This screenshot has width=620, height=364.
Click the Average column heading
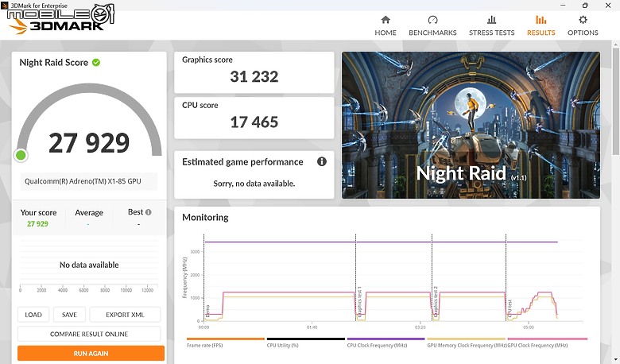pyautogui.click(x=89, y=213)
